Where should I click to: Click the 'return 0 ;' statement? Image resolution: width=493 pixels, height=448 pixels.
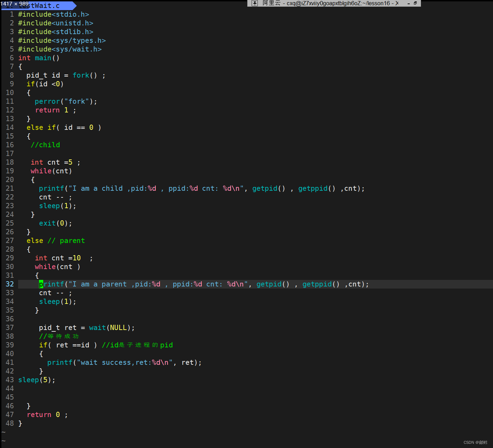tap(47, 415)
